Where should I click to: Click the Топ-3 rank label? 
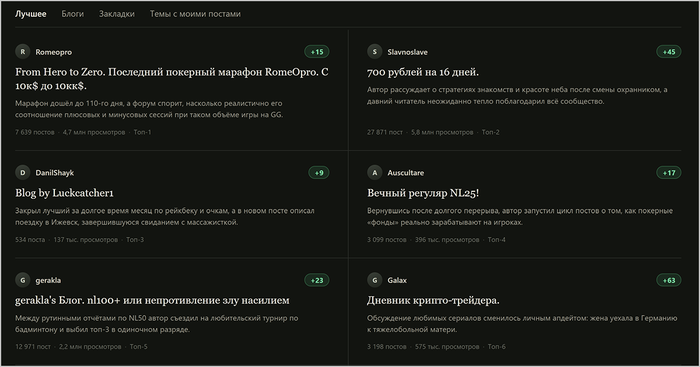click(135, 240)
